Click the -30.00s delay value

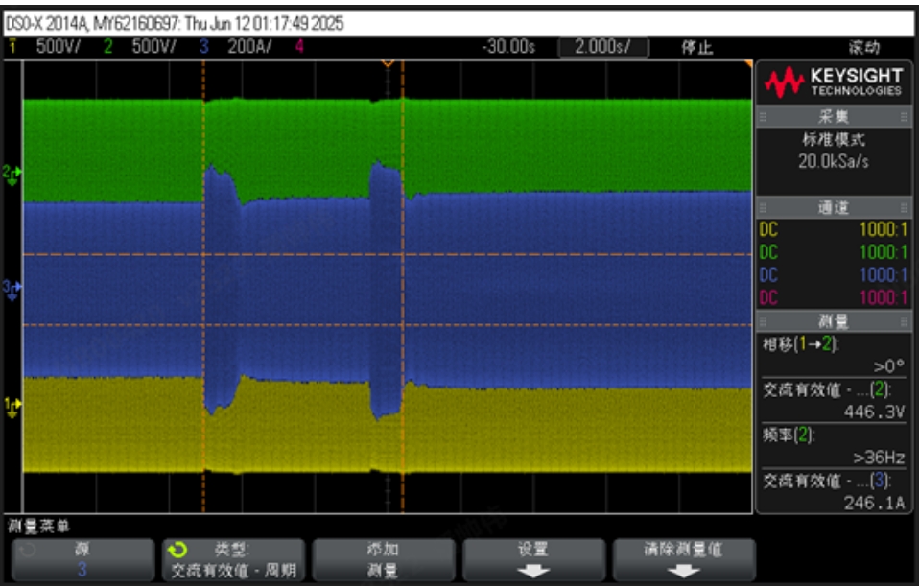tap(508, 46)
